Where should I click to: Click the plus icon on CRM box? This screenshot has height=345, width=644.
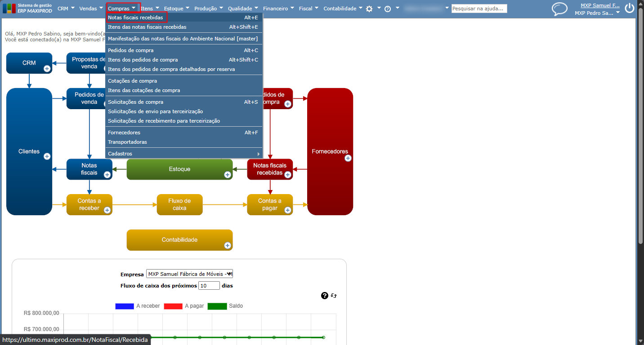click(47, 69)
